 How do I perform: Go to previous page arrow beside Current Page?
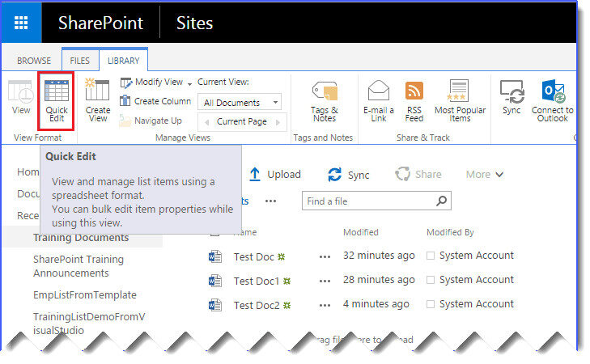click(206, 122)
